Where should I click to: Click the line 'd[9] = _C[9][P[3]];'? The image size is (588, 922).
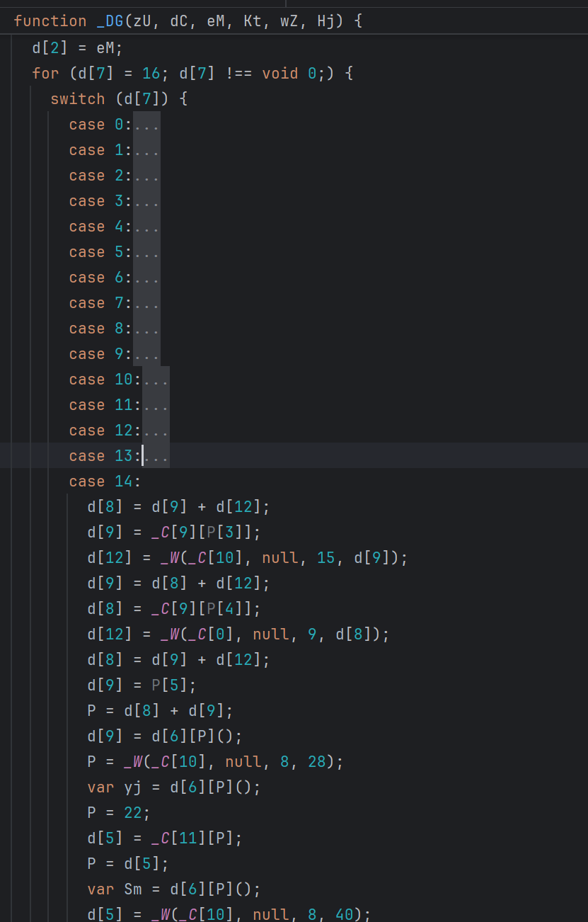click(174, 533)
